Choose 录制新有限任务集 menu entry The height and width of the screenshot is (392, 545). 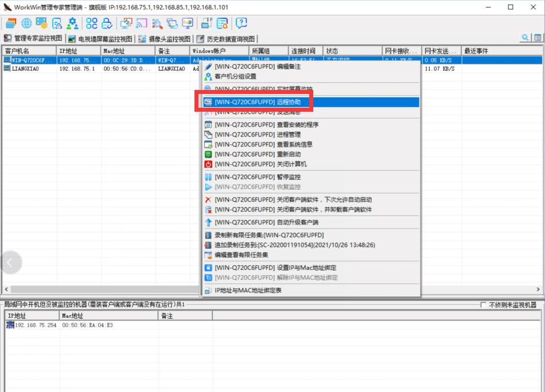pyautogui.click(x=311, y=235)
